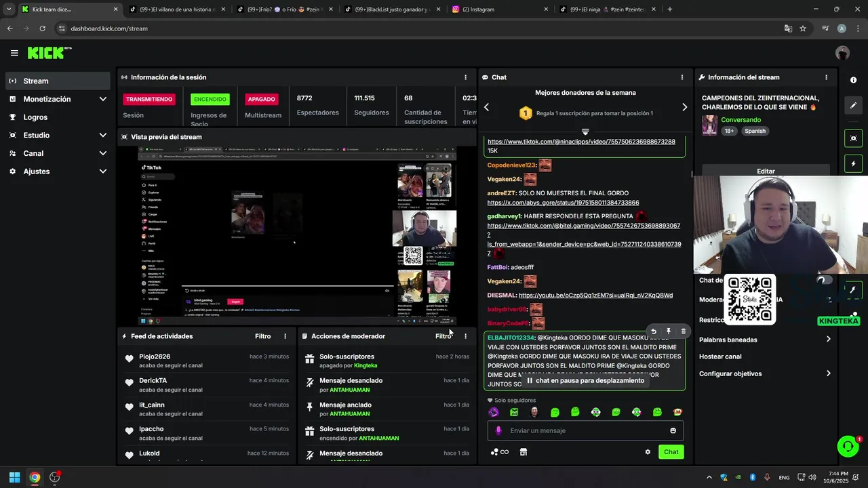Click Hostear canal option
Image resolution: width=868 pixels, height=488 pixels.
point(720,357)
